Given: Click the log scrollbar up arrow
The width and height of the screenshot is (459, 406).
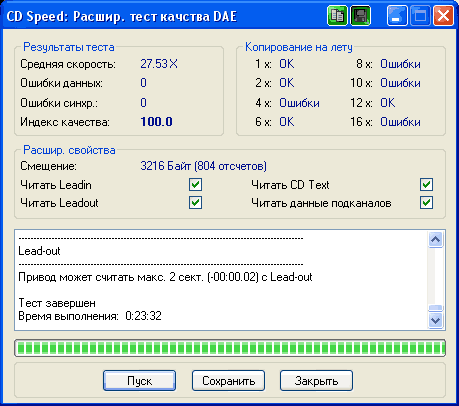Looking at the screenshot, I should pos(436,239).
